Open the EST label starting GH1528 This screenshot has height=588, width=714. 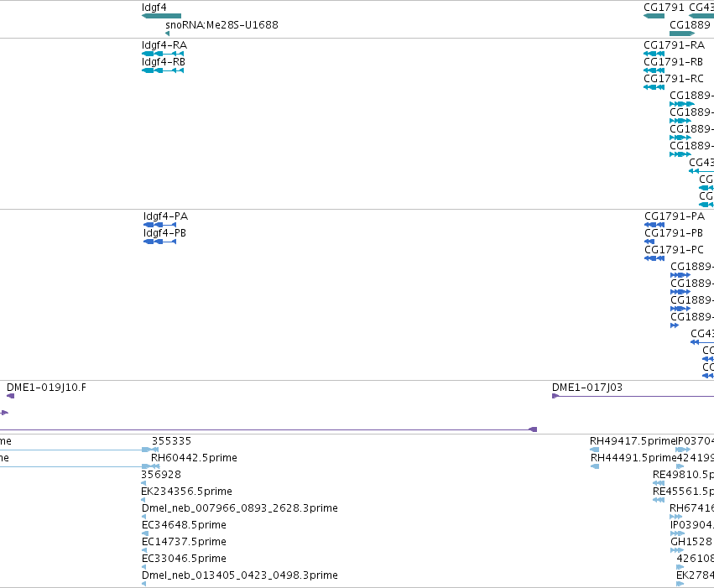692,542
